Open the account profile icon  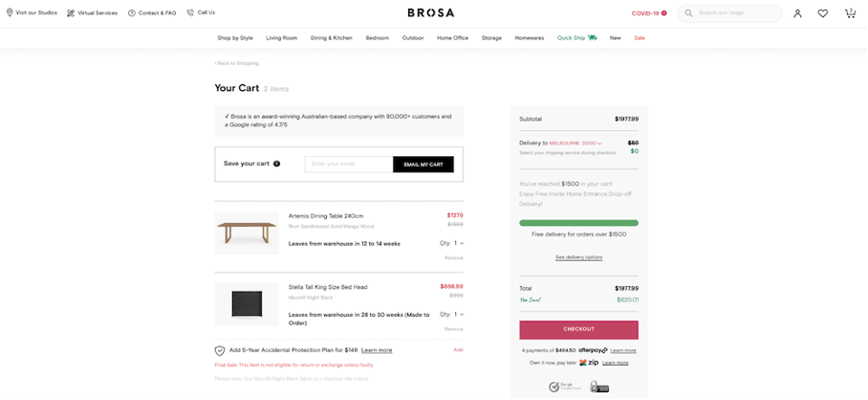pyautogui.click(x=797, y=13)
